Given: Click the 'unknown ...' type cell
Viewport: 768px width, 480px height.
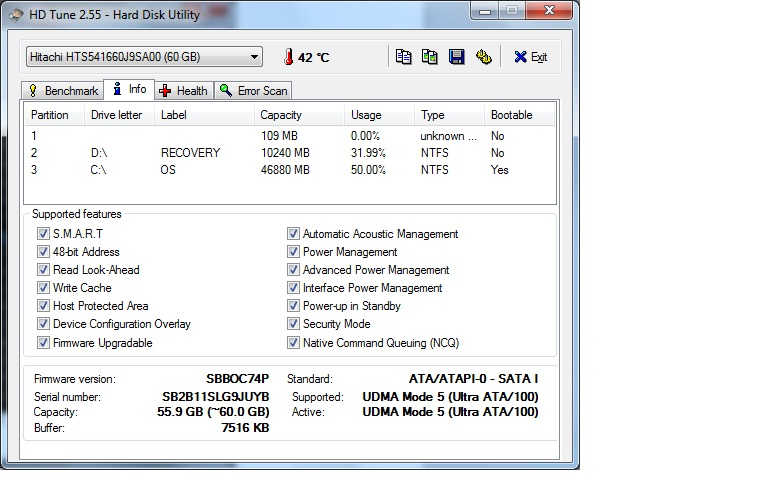Looking at the screenshot, I should click(448, 136).
